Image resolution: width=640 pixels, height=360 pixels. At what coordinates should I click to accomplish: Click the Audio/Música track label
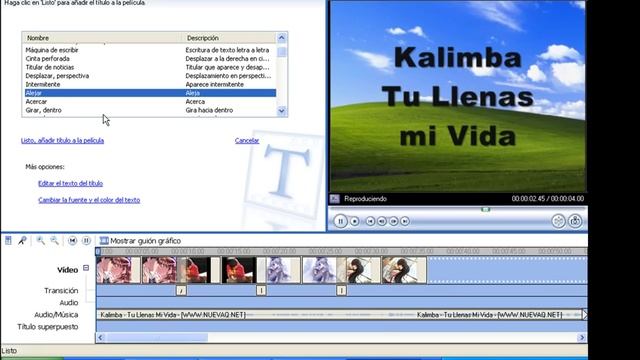pyautogui.click(x=56, y=314)
